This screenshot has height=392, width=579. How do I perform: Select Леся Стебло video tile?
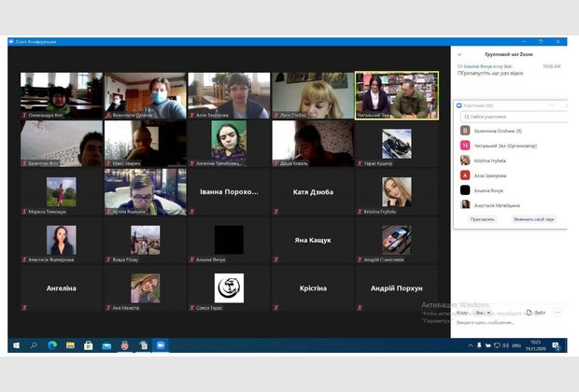(x=313, y=95)
